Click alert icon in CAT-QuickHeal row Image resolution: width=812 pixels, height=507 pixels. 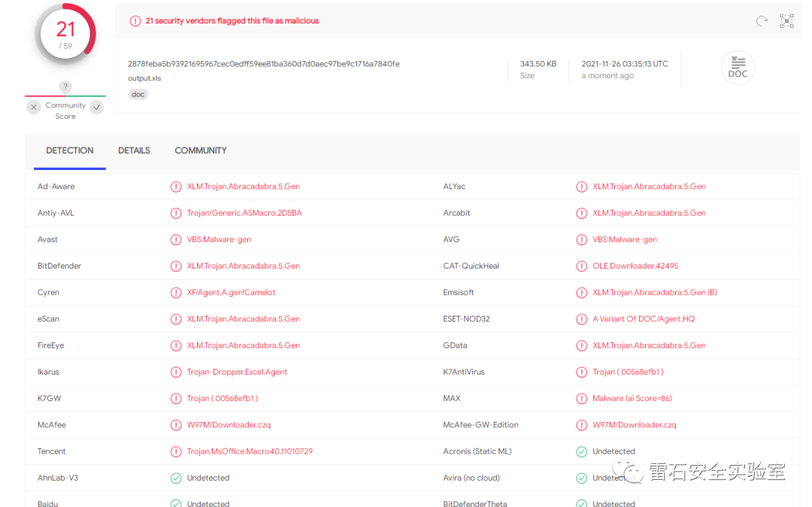[x=581, y=266]
